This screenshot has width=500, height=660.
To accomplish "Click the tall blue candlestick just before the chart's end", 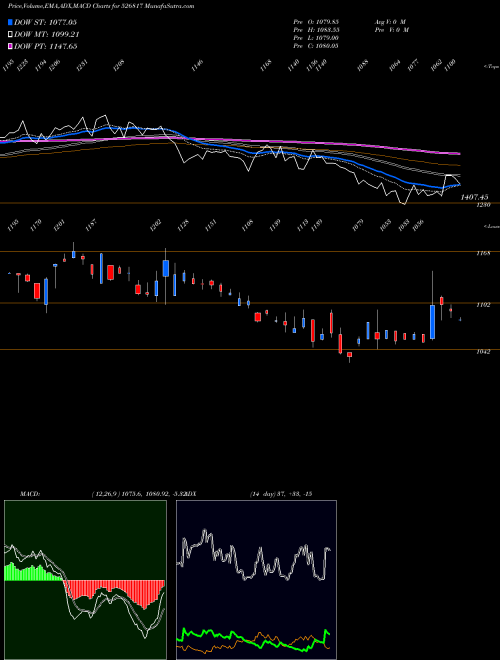I will 432,322.
